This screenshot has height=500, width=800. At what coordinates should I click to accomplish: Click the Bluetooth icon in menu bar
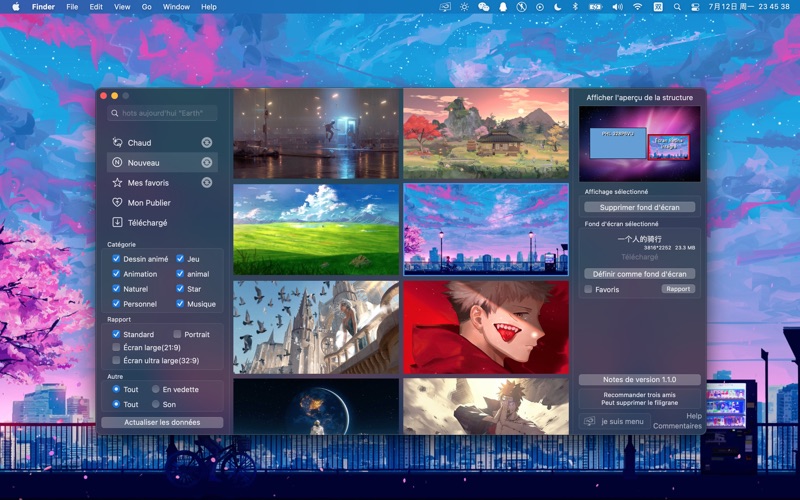tap(575, 7)
